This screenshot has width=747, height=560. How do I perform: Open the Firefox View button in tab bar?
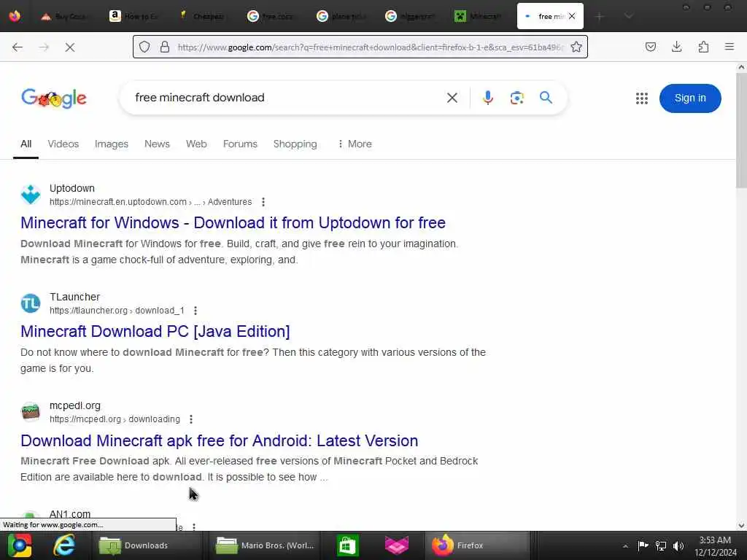pyautogui.click(x=15, y=16)
